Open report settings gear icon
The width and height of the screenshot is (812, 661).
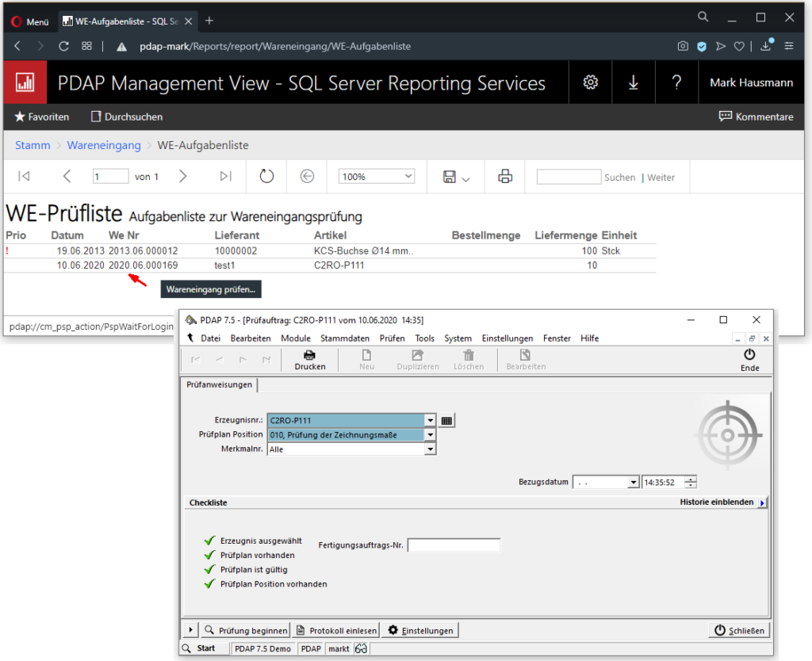590,82
